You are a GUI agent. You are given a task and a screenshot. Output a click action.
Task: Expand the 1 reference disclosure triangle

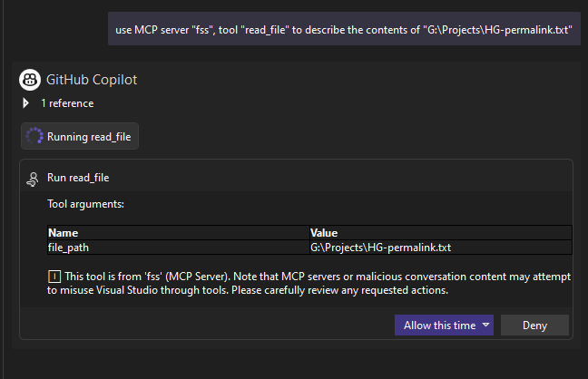click(x=25, y=103)
